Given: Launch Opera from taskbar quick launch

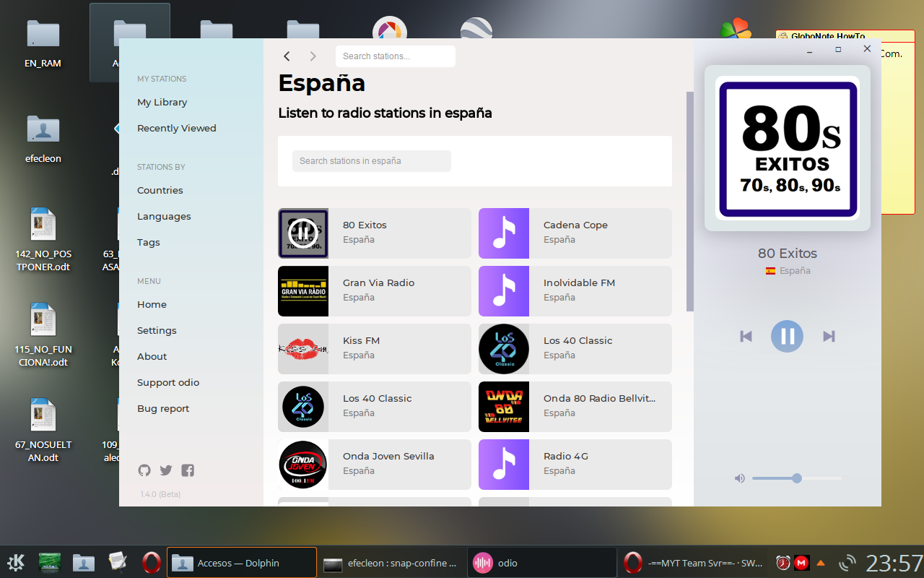Looking at the screenshot, I should tap(151, 562).
